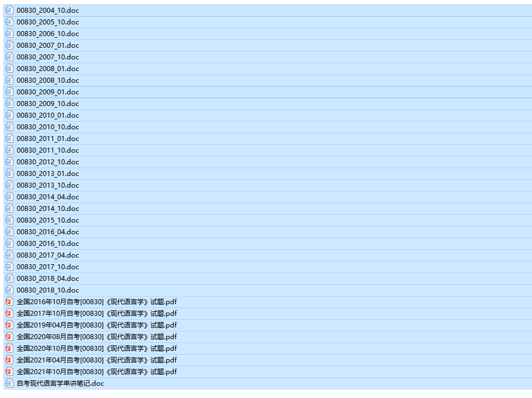Screen dimensions: 532x398
Task: Select file name 00830_2007_01.doc
Action: point(48,45)
